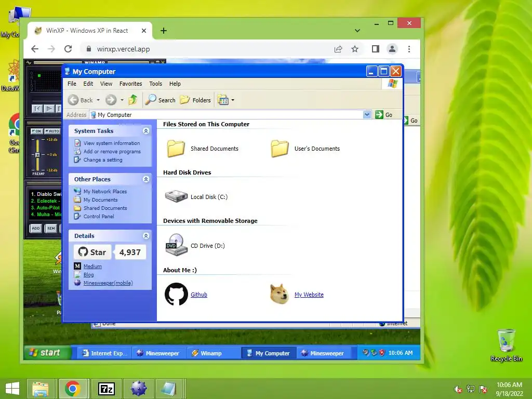The height and width of the screenshot is (399, 532).
Task: Click the Github octocat icon
Action: pyautogui.click(x=176, y=294)
